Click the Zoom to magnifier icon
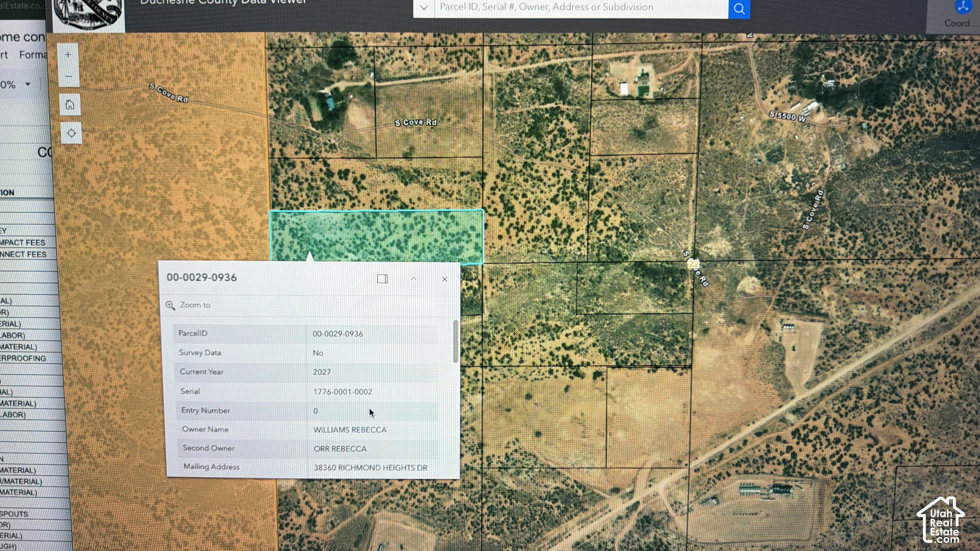This screenshot has height=551, width=980. coord(170,305)
